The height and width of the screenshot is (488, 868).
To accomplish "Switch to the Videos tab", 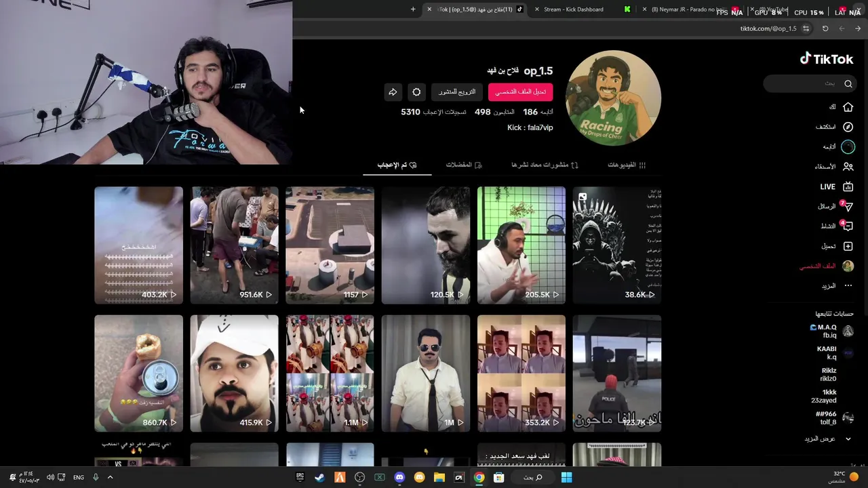I will (x=627, y=165).
